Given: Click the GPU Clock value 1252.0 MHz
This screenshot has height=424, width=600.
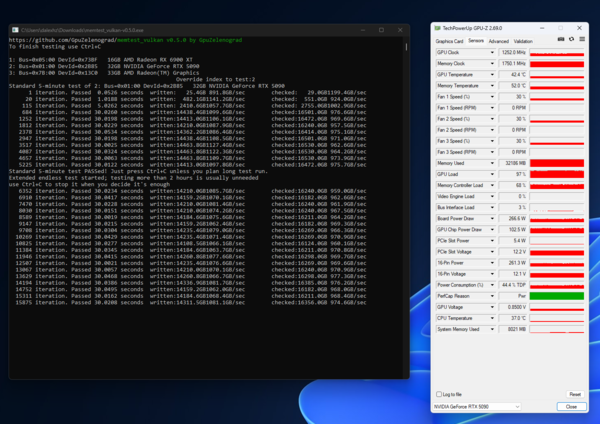Looking at the screenshot, I should (513, 52).
